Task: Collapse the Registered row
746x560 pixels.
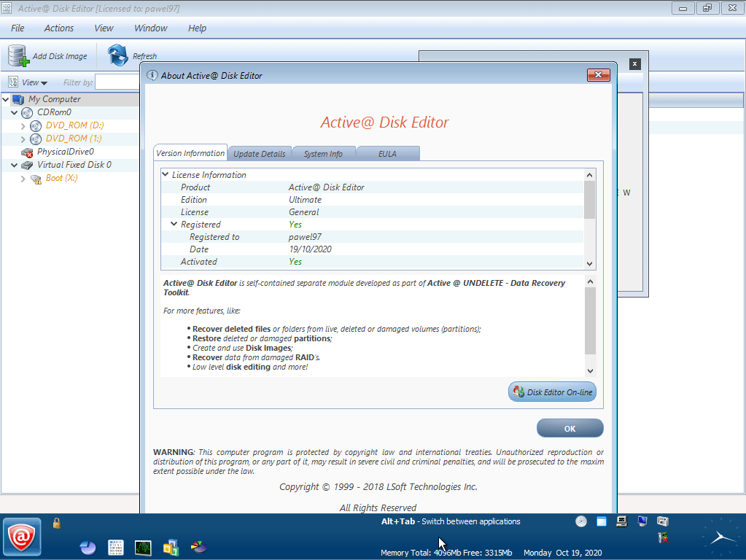Action: pos(174,224)
